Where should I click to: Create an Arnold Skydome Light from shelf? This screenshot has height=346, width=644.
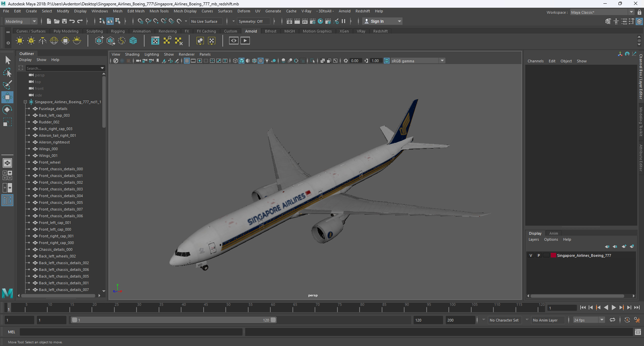coord(54,41)
